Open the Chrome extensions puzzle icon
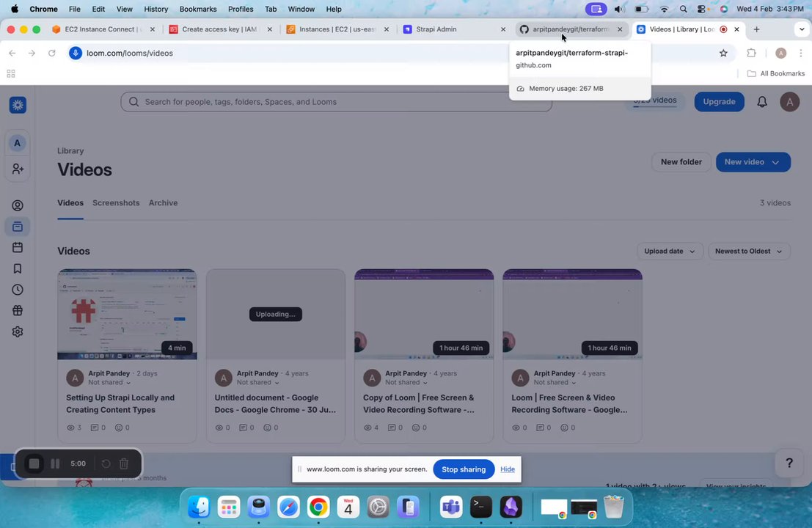The image size is (812, 528). (x=751, y=53)
